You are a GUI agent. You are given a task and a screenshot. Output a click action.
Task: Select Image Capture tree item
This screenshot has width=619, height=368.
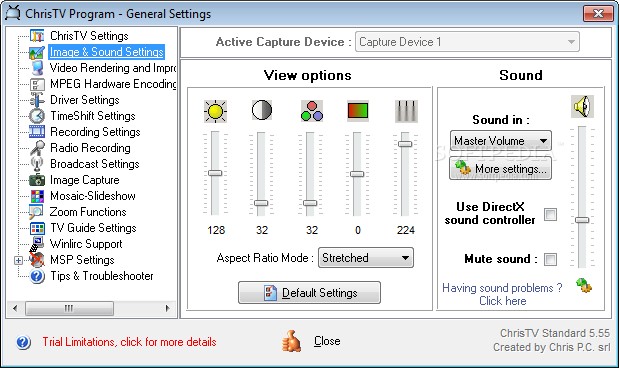84,180
